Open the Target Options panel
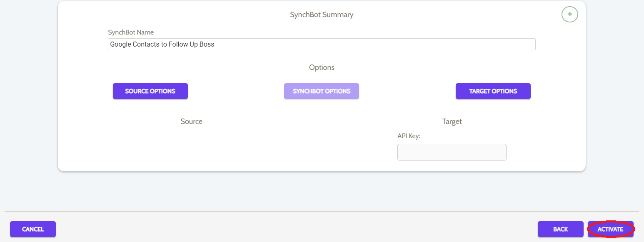The height and width of the screenshot is (242, 644). pos(493,91)
